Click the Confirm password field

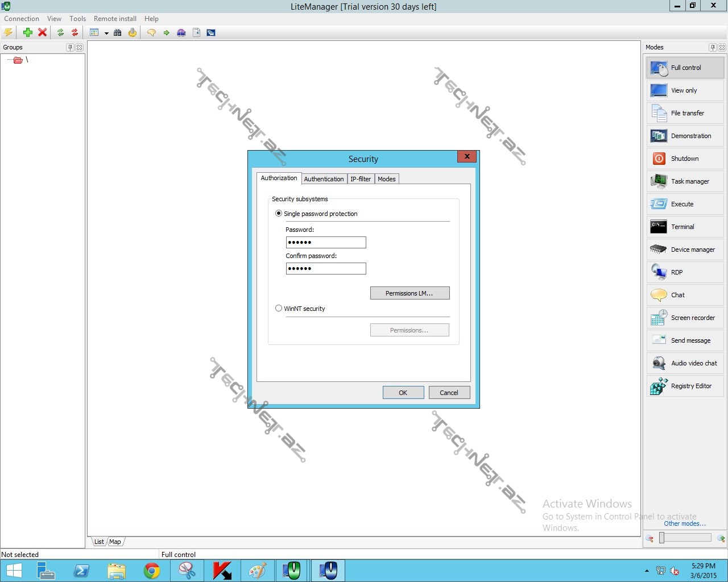(326, 269)
